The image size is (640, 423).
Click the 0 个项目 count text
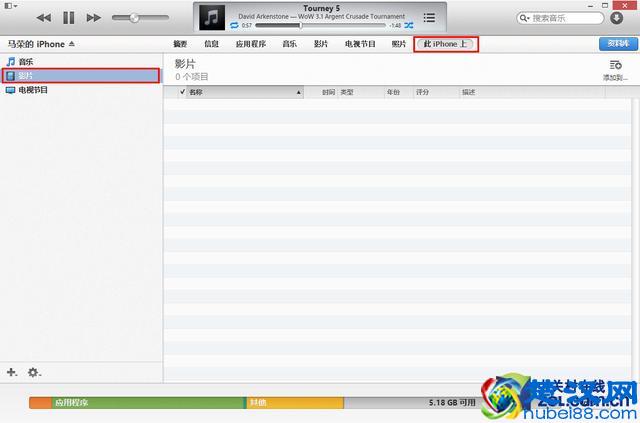coord(191,76)
